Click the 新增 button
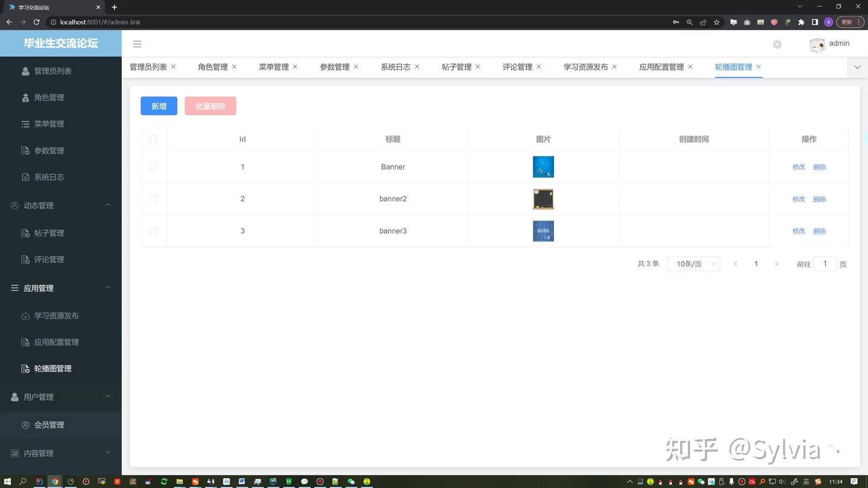Screen dimensions: 868x488 (x=159, y=105)
